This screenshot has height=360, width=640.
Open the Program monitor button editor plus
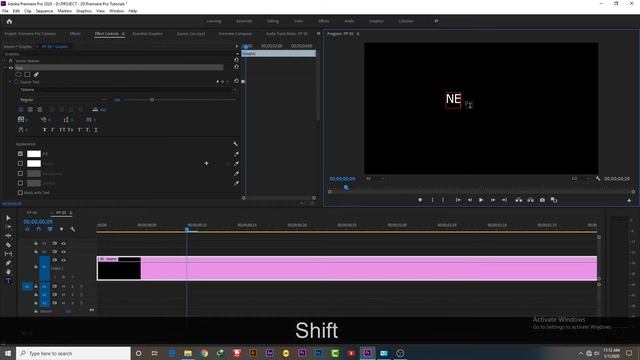point(629,200)
